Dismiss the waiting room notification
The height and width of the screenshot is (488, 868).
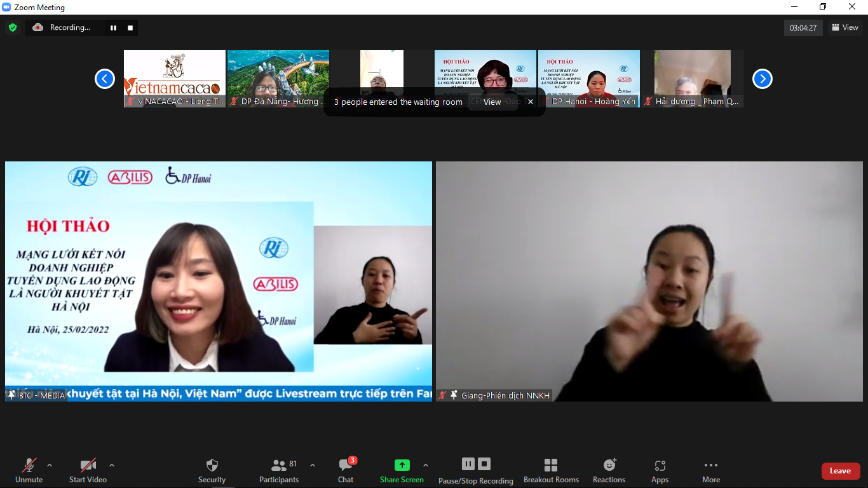[531, 102]
